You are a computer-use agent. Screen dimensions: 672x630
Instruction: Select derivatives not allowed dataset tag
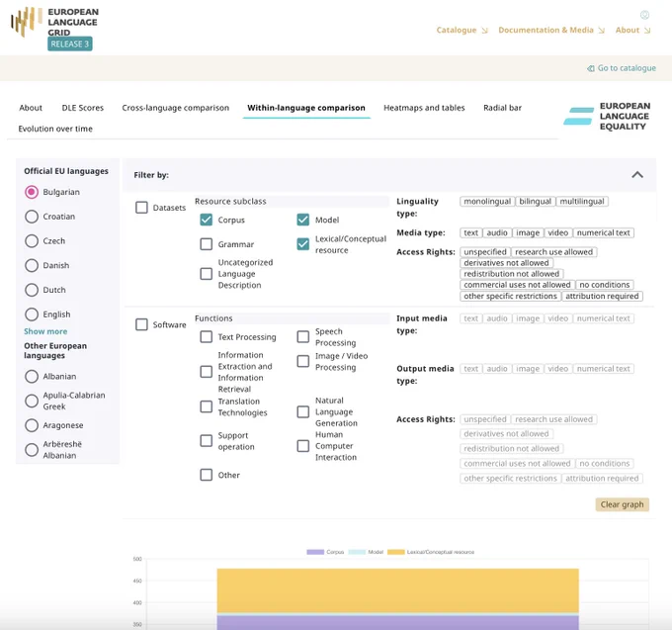coord(506,263)
